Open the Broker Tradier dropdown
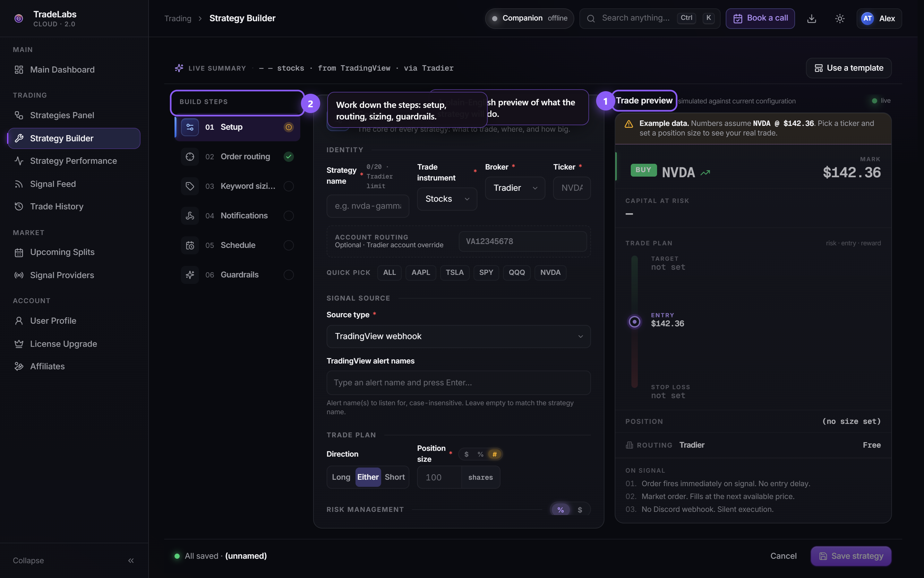This screenshot has width=924, height=578. coord(515,188)
